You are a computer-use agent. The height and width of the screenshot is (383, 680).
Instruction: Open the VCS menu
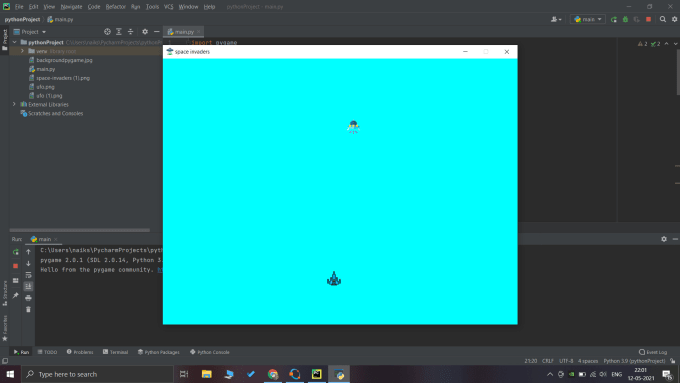tap(169, 7)
